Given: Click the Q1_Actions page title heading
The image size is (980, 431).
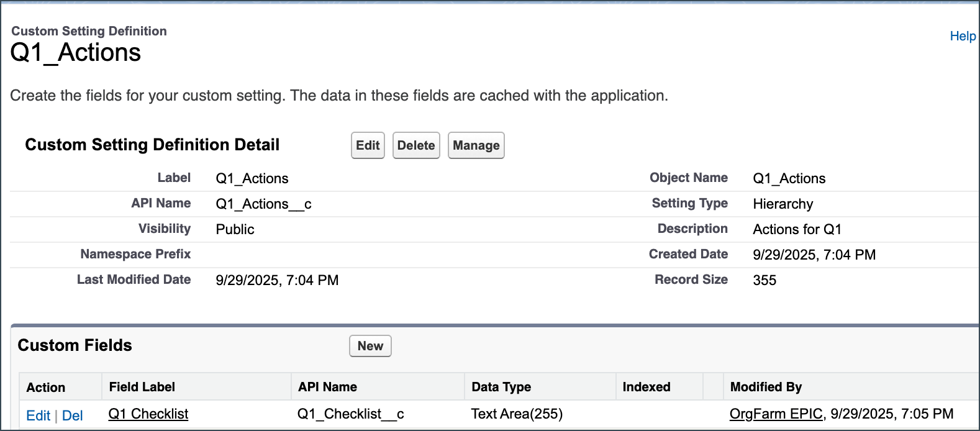Looking at the screenshot, I should (x=76, y=53).
